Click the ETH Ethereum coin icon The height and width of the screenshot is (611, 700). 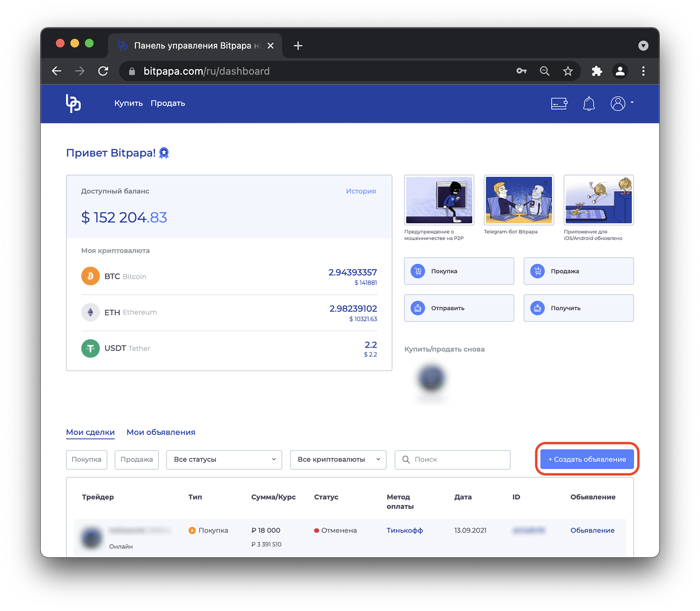[91, 312]
